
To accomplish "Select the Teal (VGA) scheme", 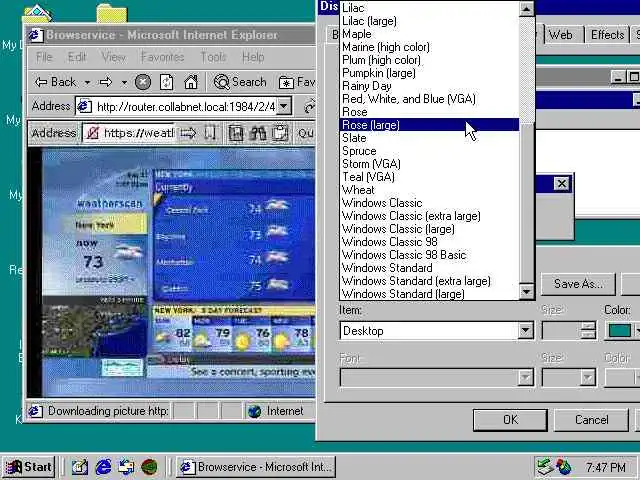I will pyautogui.click(x=429, y=177).
